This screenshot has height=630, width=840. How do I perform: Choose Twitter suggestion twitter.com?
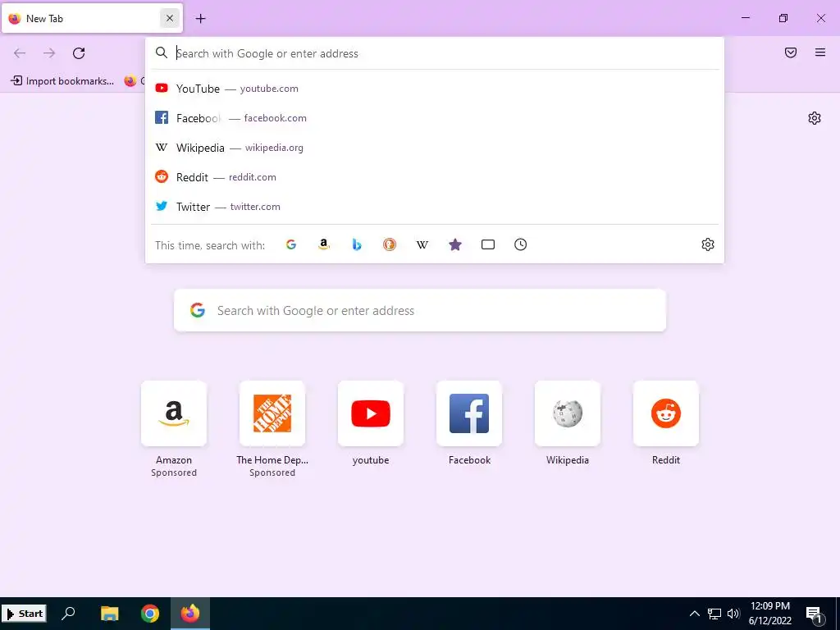click(x=435, y=206)
